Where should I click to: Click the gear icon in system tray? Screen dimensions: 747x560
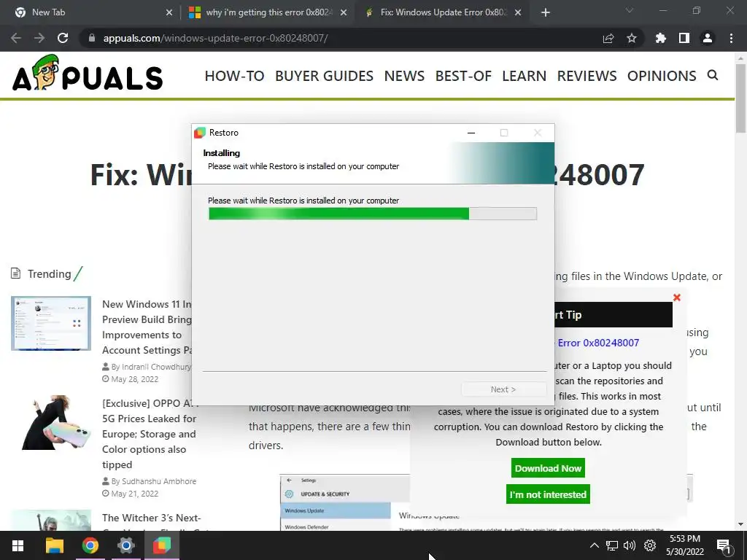tap(650, 545)
